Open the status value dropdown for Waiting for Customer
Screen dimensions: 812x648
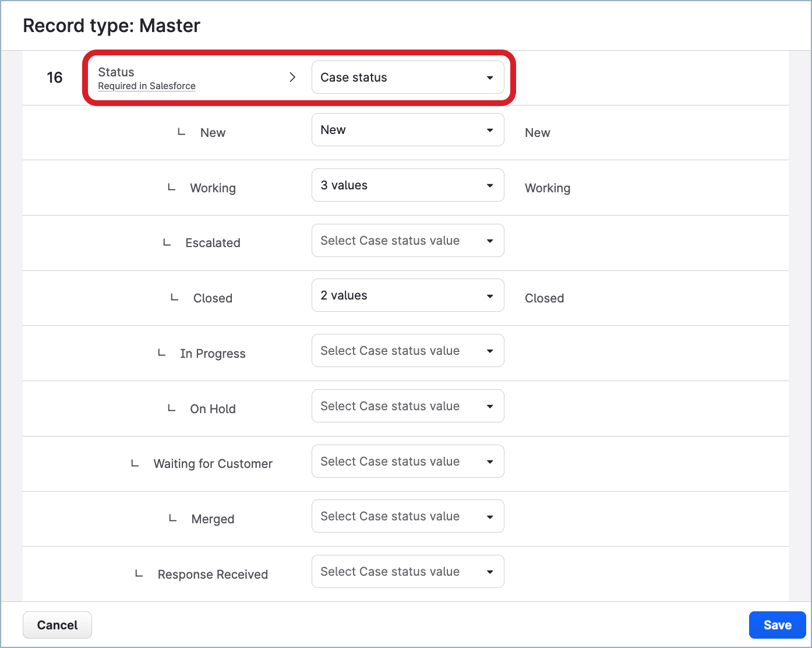point(407,461)
